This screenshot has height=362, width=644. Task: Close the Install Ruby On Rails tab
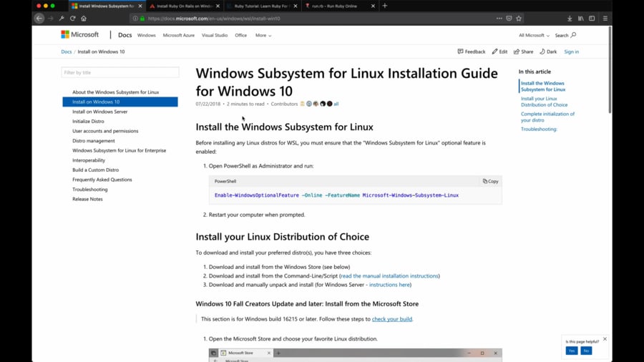click(218, 6)
